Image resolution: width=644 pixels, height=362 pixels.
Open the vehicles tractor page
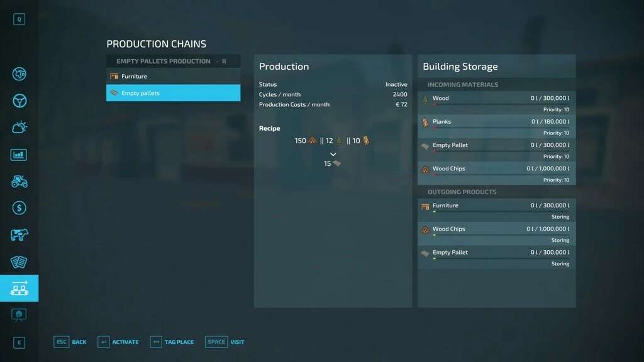tap(19, 182)
